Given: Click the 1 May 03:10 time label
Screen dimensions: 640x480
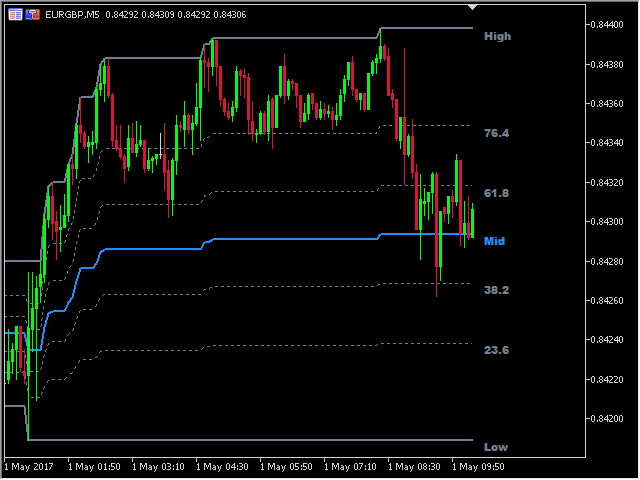Looking at the screenshot, I should [x=158, y=467].
